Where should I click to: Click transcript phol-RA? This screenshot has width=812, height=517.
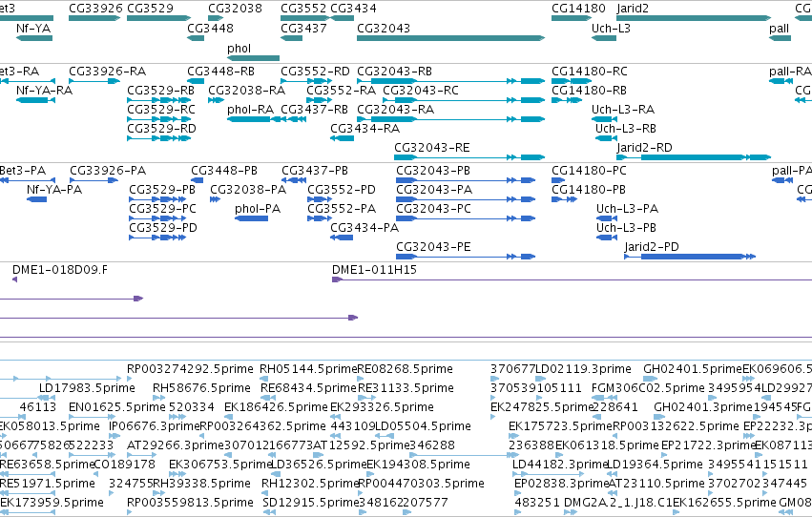click(250, 109)
